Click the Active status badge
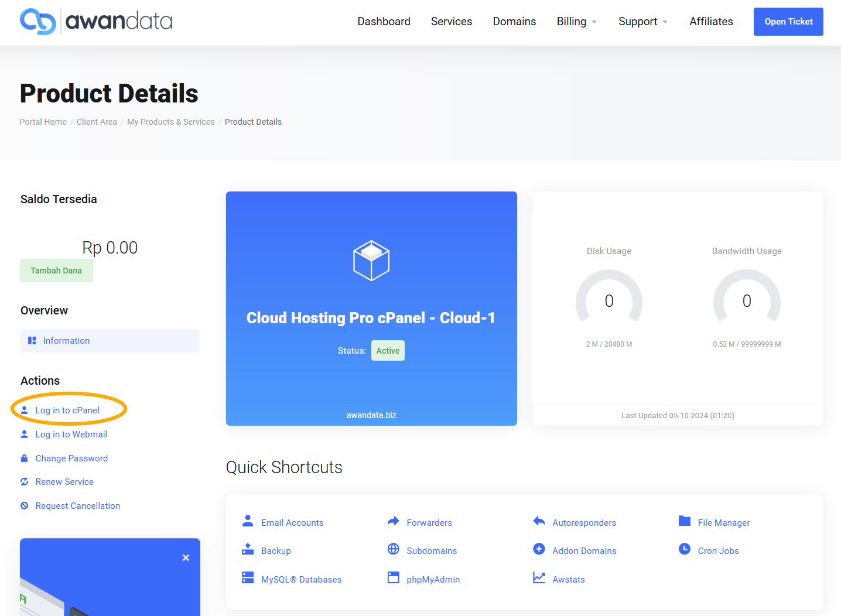Screen dimensions: 841x616 388,351
